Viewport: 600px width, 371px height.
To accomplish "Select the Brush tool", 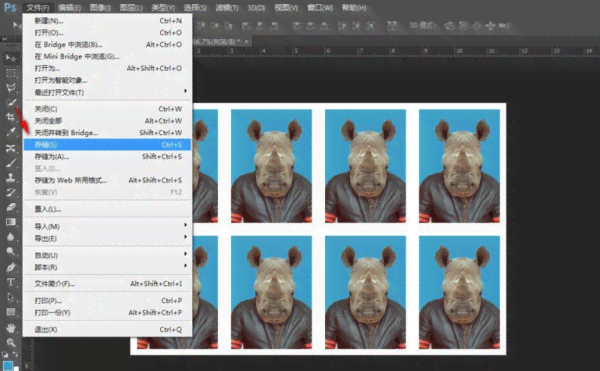I will click(10, 163).
